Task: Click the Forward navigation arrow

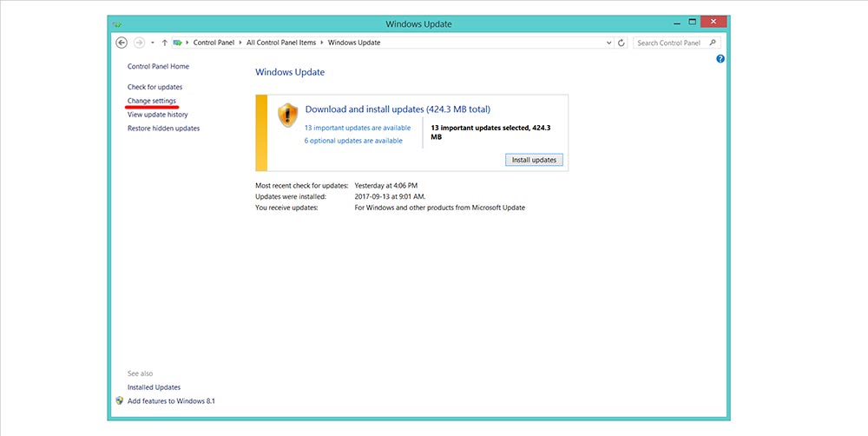Action: pyautogui.click(x=139, y=43)
